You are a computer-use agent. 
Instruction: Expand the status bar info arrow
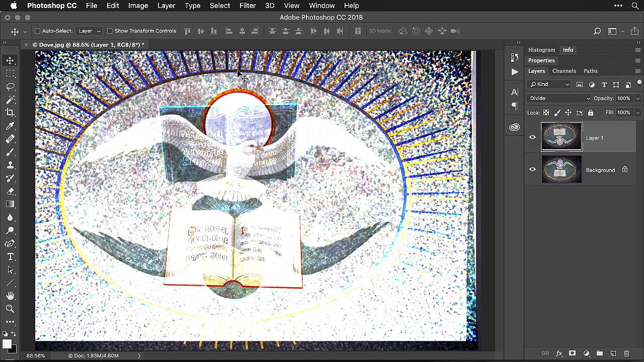[x=139, y=356]
